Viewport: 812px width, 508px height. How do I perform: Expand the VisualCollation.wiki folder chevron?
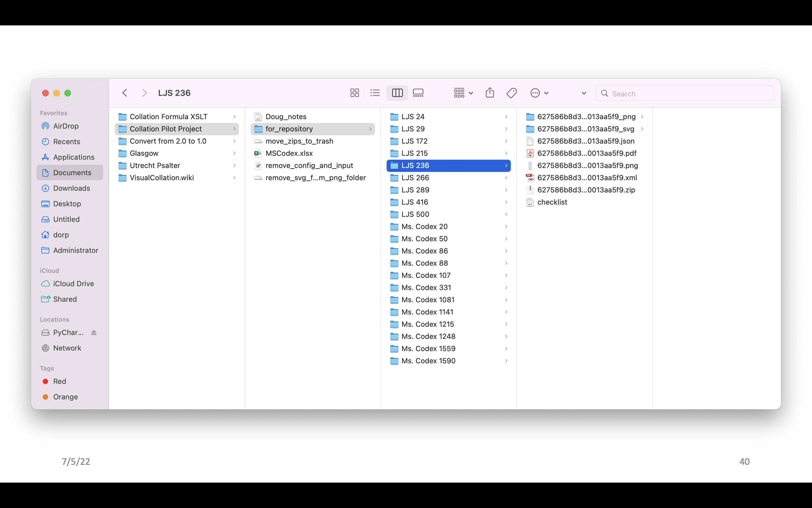tap(234, 178)
